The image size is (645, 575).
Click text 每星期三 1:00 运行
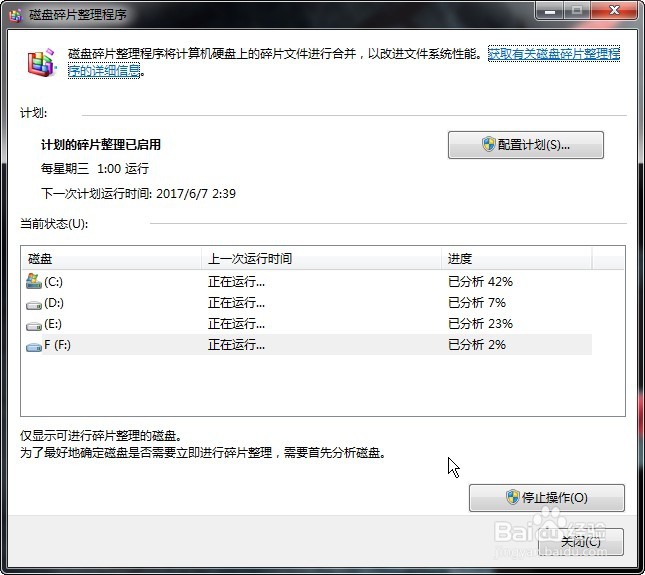click(95, 169)
